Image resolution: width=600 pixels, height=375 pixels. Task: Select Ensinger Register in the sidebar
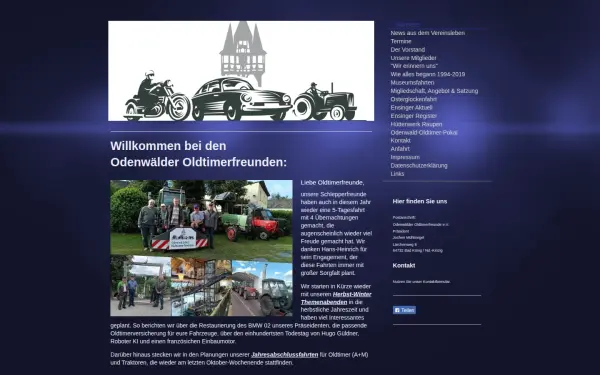tap(414, 116)
